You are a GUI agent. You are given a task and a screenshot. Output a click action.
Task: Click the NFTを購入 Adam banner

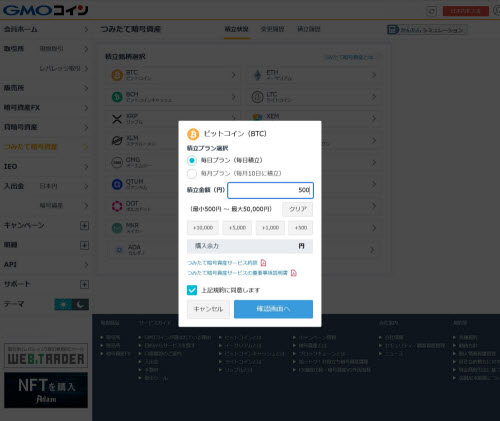click(x=46, y=390)
